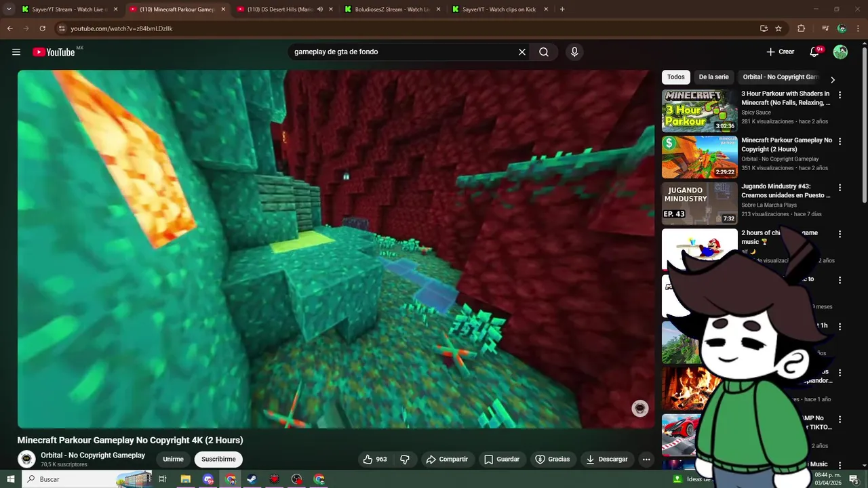This screenshot has width=868, height=488.
Task: Open the Windows notification center icon
Action: click(x=854, y=479)
